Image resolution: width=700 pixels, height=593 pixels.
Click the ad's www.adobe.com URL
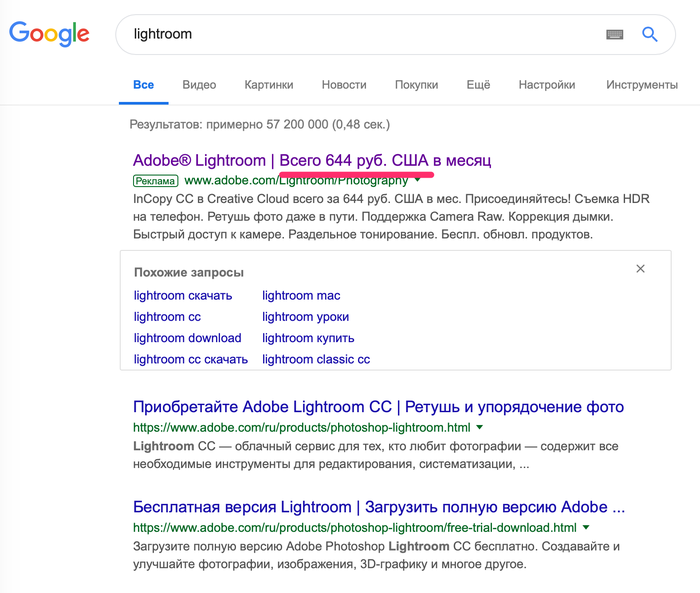coord(296,180)
